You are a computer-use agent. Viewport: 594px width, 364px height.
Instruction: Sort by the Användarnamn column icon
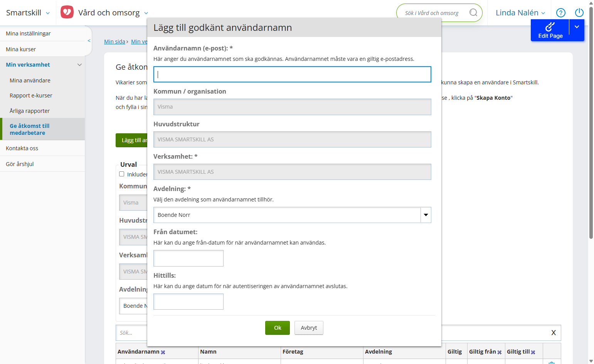click(163, 352)
